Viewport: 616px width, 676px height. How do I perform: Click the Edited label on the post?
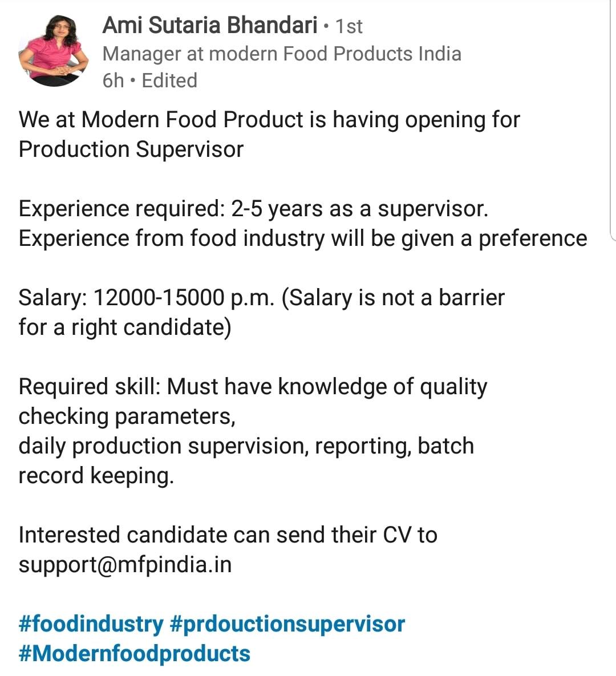(x=169, y=80)
